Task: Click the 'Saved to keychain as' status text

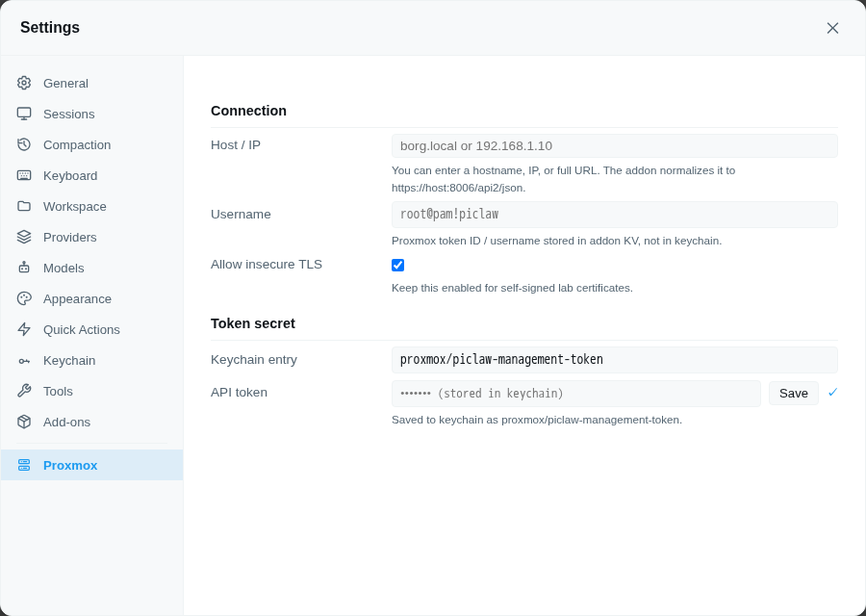Action: [537, 420]
